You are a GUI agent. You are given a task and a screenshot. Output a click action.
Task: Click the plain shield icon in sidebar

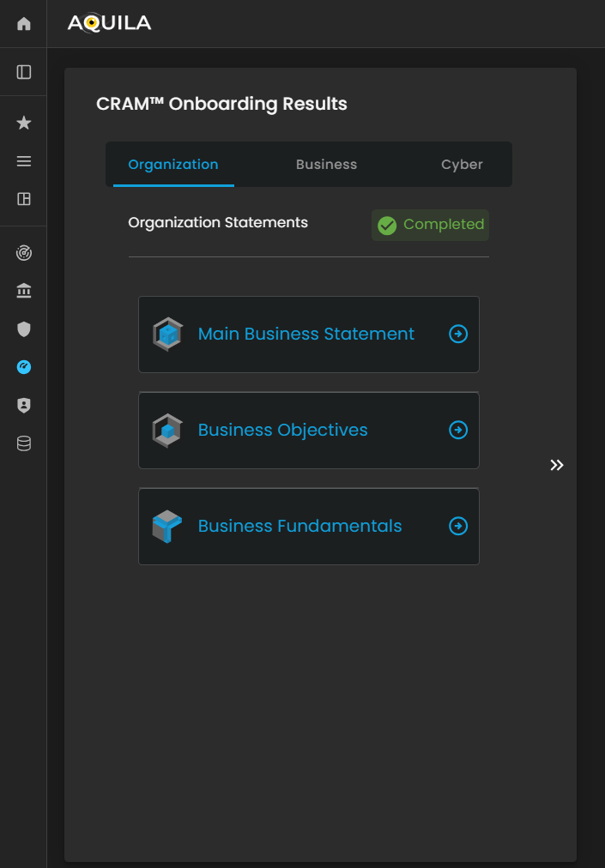24,329
